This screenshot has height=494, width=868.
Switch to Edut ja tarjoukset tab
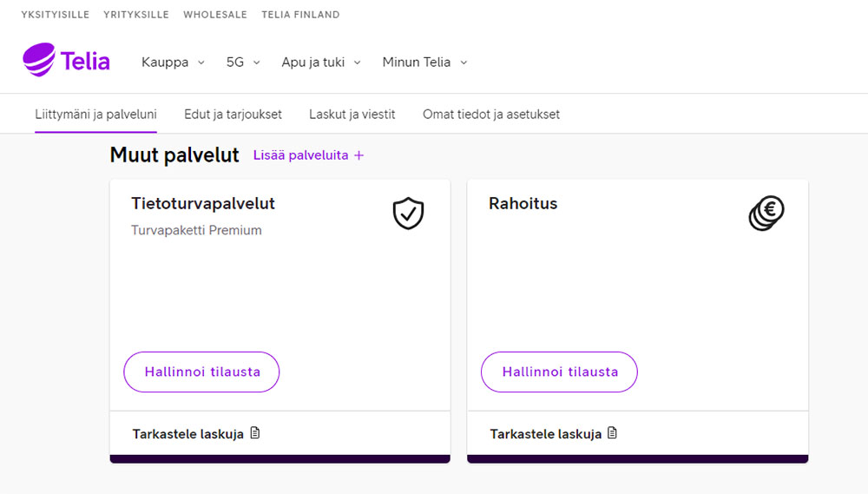click(x=233, y=114)
